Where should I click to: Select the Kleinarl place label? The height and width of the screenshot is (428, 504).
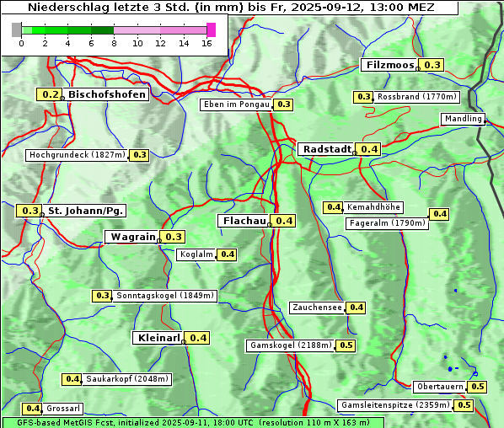tap(158, 338)
